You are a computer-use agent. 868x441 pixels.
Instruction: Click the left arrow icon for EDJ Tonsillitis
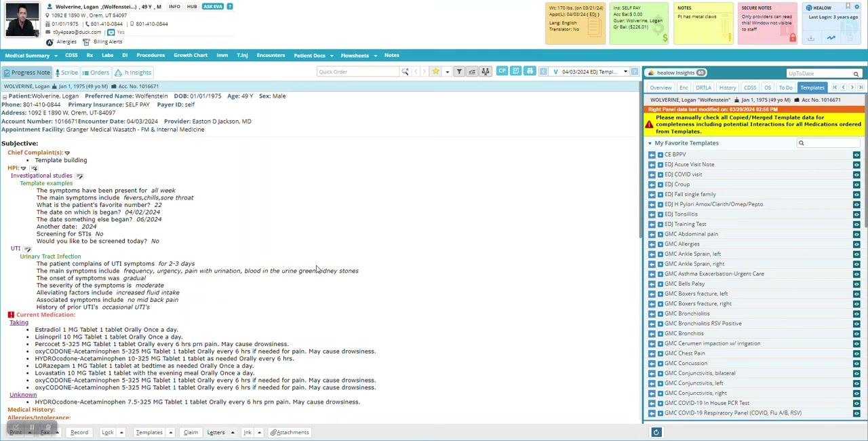(x=652, y=214)
